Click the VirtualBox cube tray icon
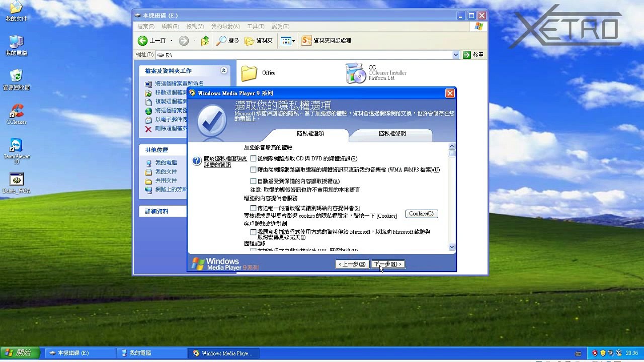The image size is (644, 362). [618, 353]
